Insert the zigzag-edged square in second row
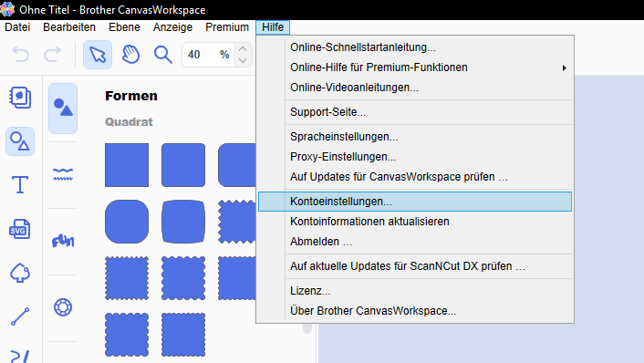The image size is (644, 363). tap(237, 222)
